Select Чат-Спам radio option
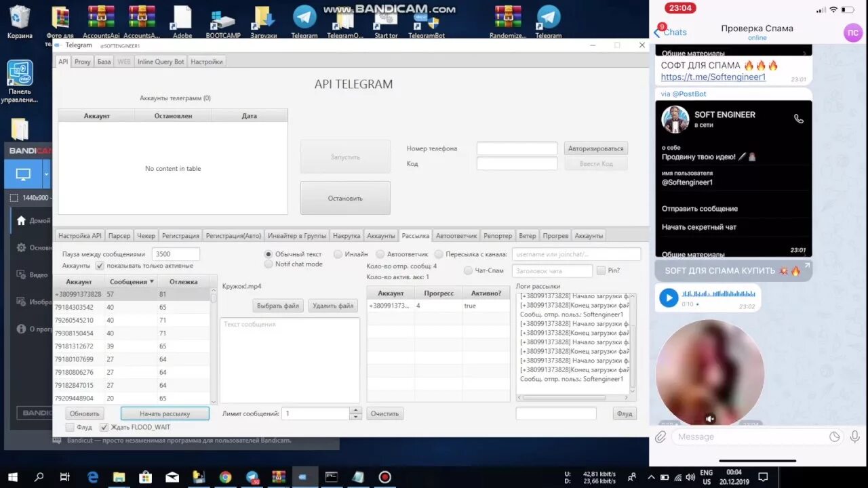This screenshot has width=868, height=488. click(468, 270)
